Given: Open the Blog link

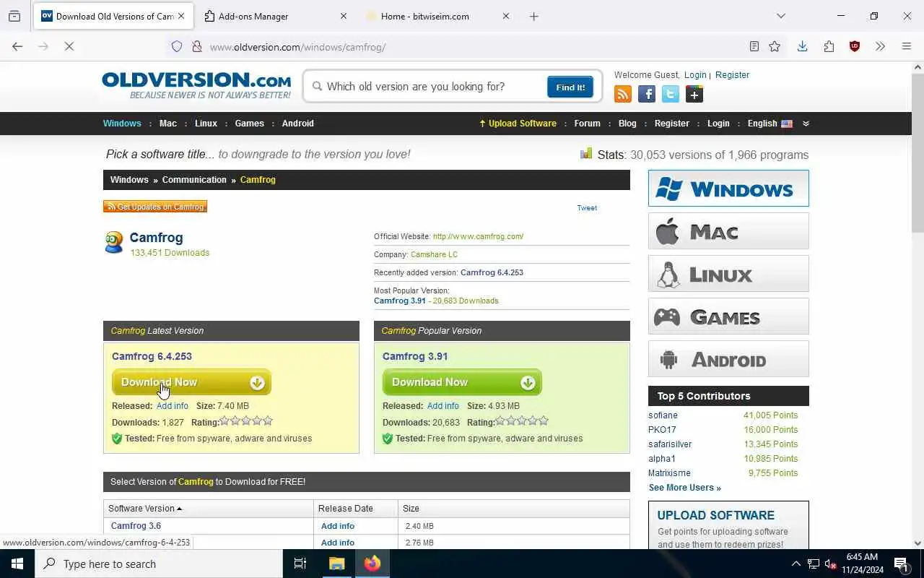Looking at the screenshot, I should tap(627, 124).
